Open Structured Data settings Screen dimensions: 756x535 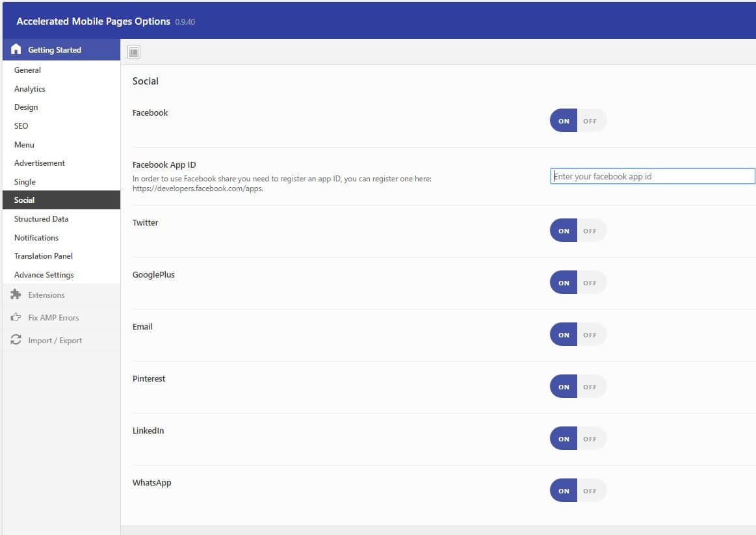pos(61,219)
